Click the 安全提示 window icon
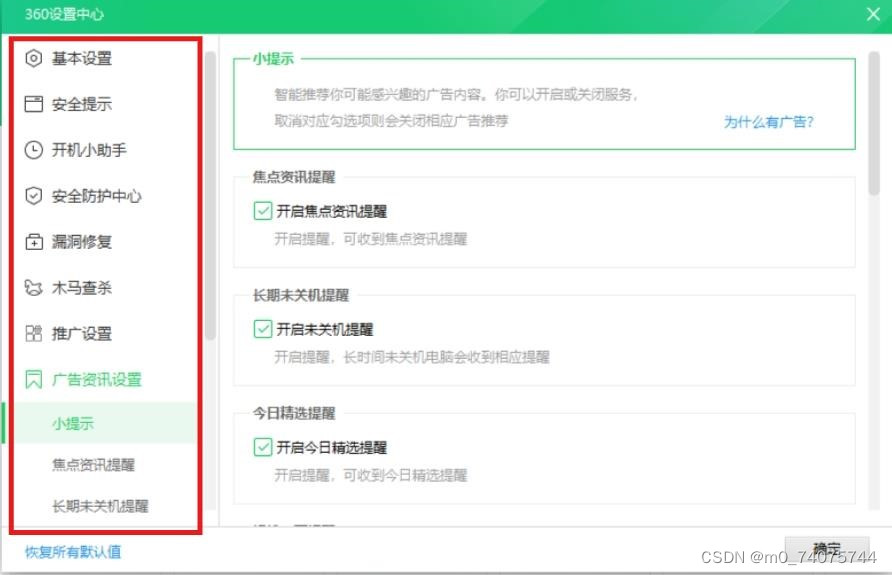Screen dimensions: 892x575 [x=34, y=104]
